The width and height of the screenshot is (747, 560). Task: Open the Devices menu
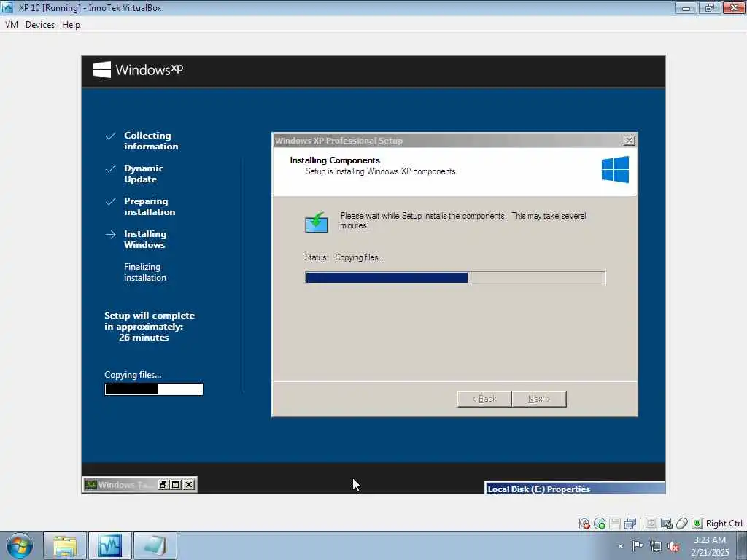click(40, 25)
